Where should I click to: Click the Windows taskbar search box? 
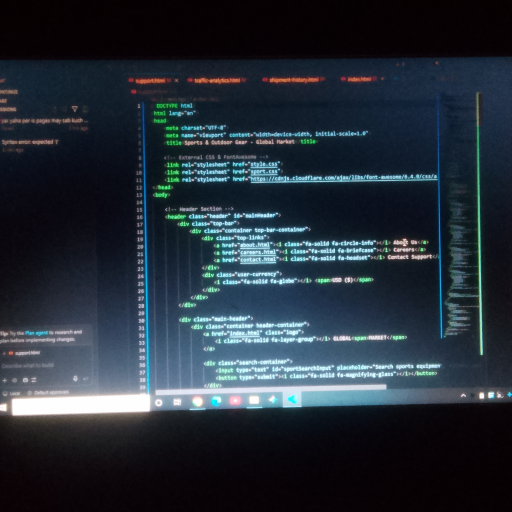80,405
